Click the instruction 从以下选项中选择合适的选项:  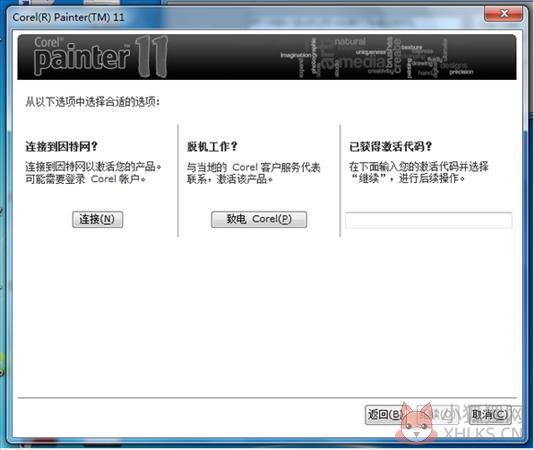93,102
